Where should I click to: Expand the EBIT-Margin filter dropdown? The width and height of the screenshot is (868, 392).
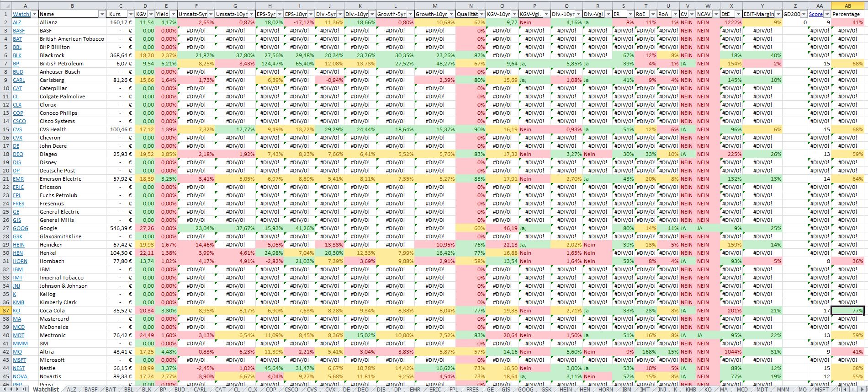[778, 14]
